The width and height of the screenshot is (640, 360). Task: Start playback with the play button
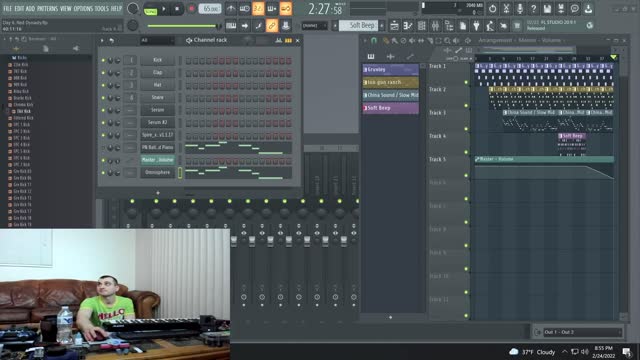click(164, 9)
